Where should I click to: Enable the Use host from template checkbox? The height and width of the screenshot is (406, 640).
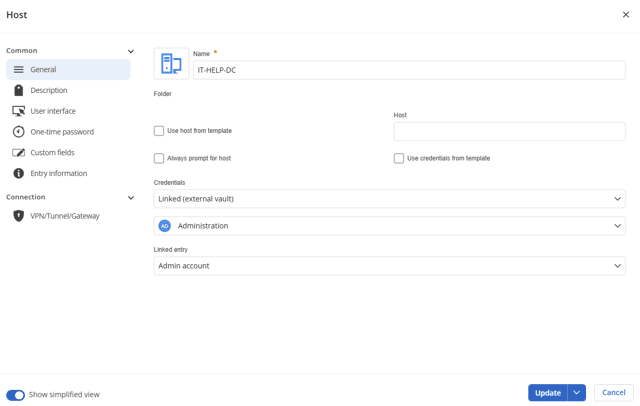coord(159,131)
